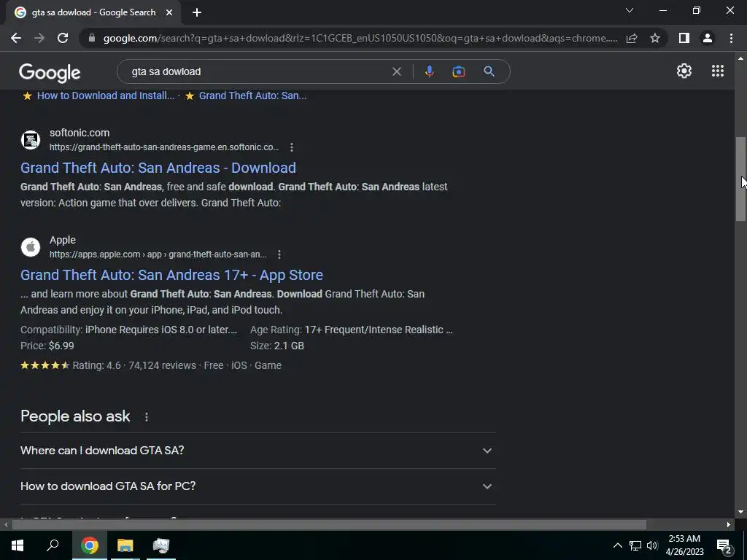Open the Chrome side panel icon

pos(684,38)
